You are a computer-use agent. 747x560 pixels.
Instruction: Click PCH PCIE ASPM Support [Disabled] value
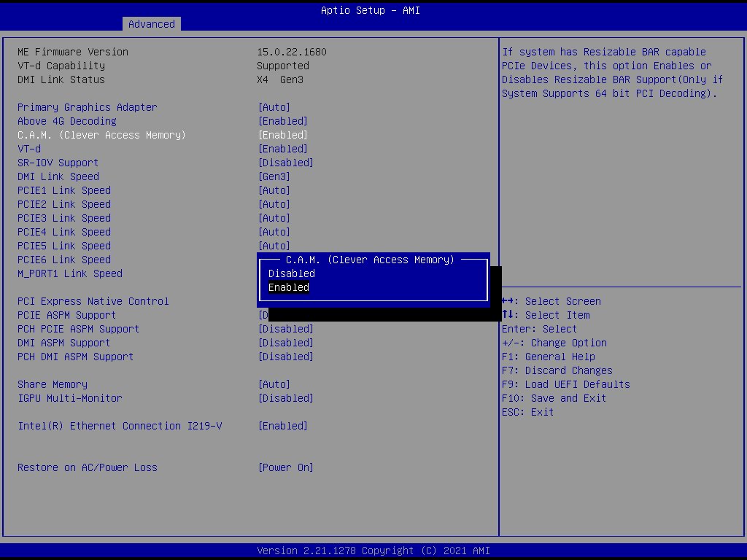coord(286,329)
